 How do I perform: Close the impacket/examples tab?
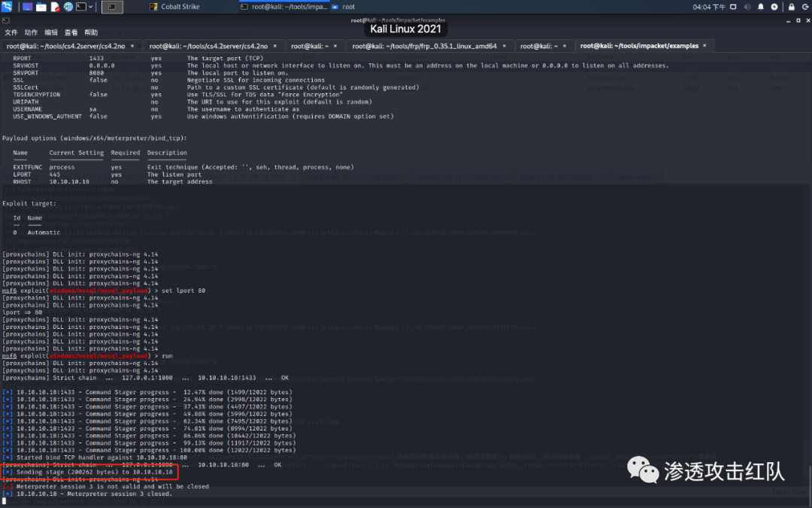pyautogui.click(x=704, y=46)
